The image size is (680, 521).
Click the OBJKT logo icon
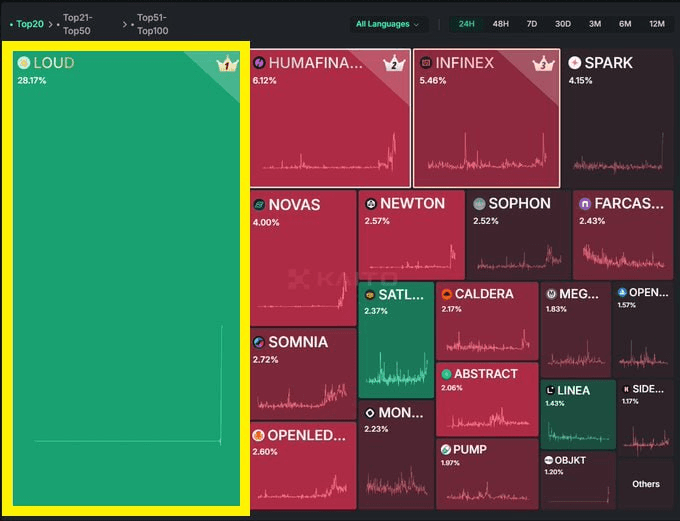pyautogui.click(x=549, y=460)
